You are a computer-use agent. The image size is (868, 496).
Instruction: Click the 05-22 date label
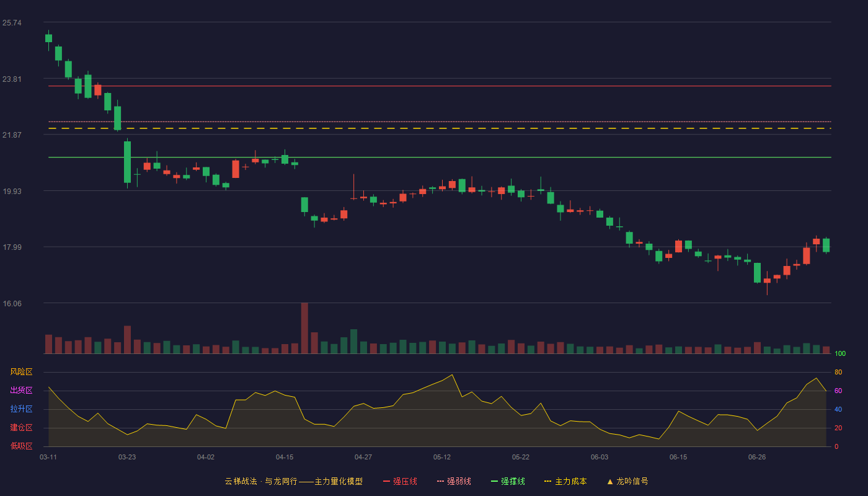pyautogui.click(x=521, y=457)
